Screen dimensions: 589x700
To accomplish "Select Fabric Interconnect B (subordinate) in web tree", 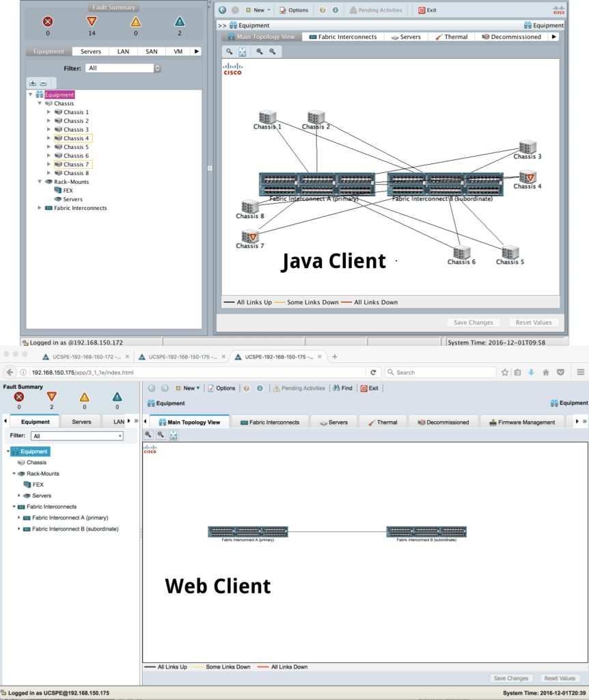I will 71,529.
